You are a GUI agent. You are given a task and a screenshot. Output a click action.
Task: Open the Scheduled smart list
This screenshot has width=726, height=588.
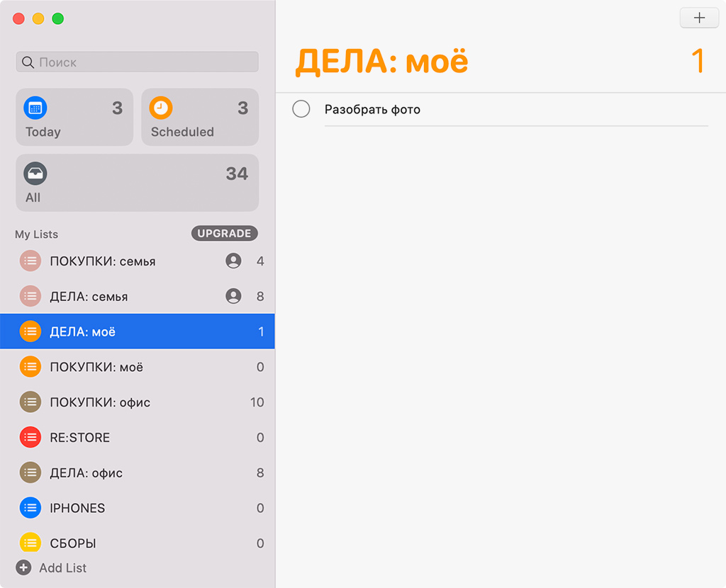pyautogui.click(x=200, y=117)
